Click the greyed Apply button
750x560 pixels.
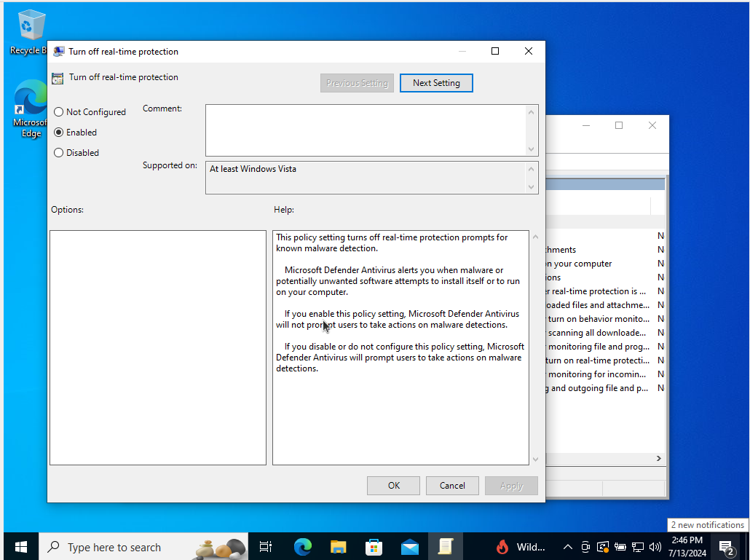coord(511,486)
